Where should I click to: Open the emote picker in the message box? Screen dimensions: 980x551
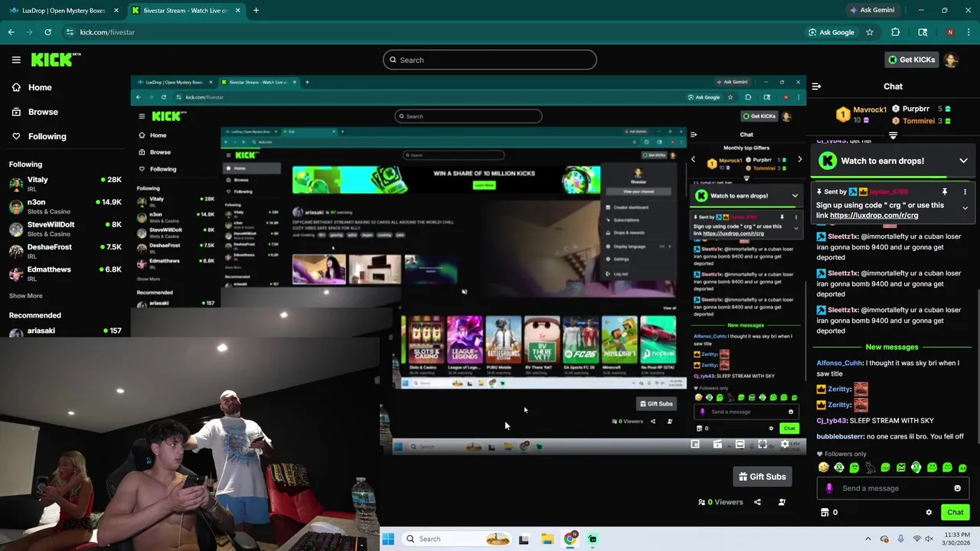(957, 488)
